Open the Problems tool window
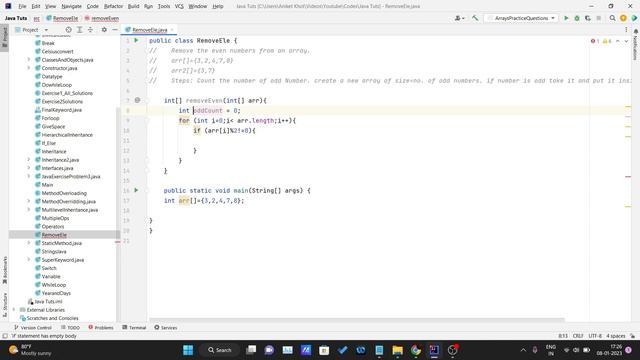 point(101,327)
